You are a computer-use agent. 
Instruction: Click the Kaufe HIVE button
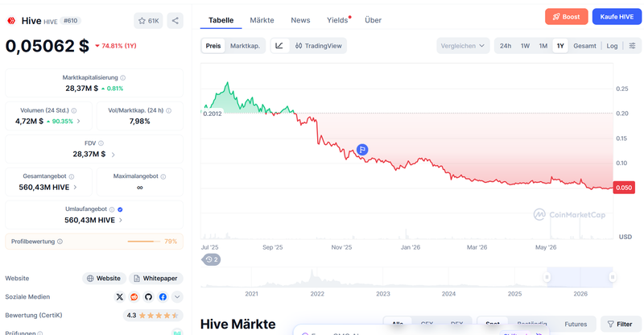(x=617, y=17)
